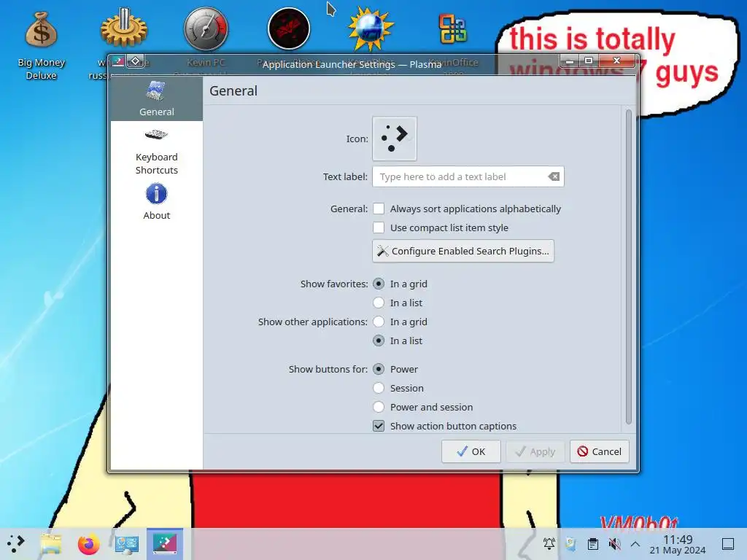Viewport: 747px width, 560px height.
Task: Open Kevin PC speedometer desktop icon
Action: (206, 28)
